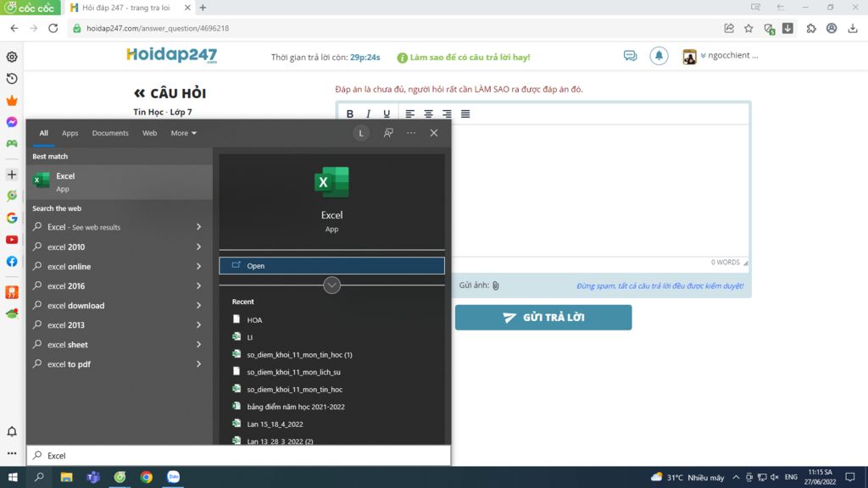Open a new browser tab
Viewport: 868px width, 488px height.
[x=203, y=8]
